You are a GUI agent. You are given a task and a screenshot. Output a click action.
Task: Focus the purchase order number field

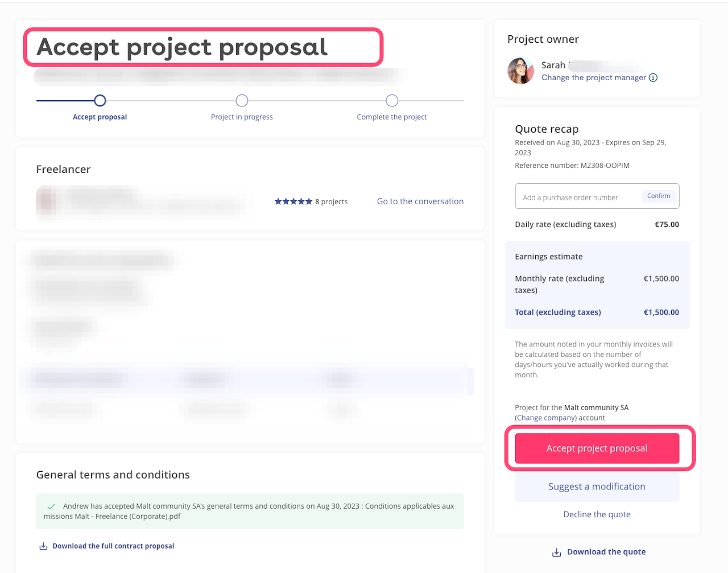pos(577,197)
